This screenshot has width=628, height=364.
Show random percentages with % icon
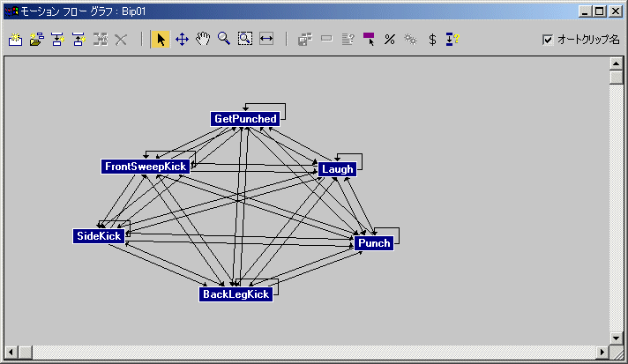(390, 39)
